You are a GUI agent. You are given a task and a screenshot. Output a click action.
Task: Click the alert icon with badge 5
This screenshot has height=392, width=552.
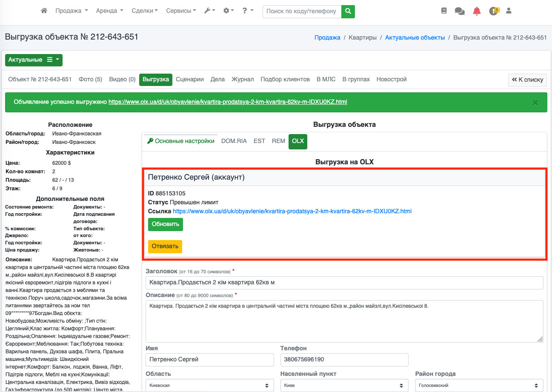[x=493, y=11]
